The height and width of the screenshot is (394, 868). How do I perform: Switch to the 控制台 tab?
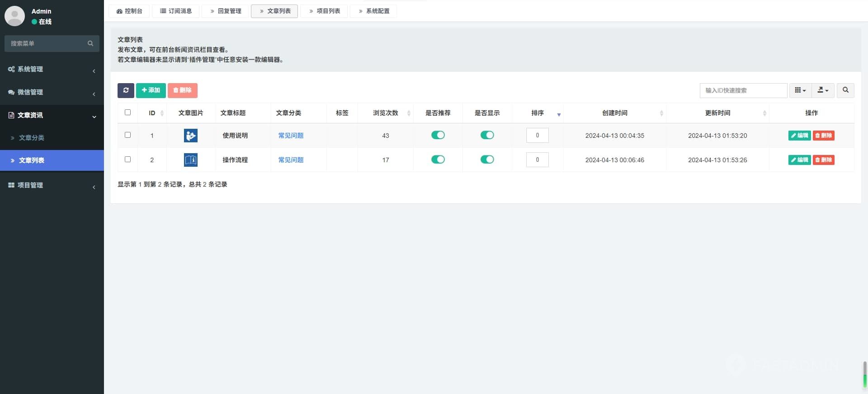point(129,11)
